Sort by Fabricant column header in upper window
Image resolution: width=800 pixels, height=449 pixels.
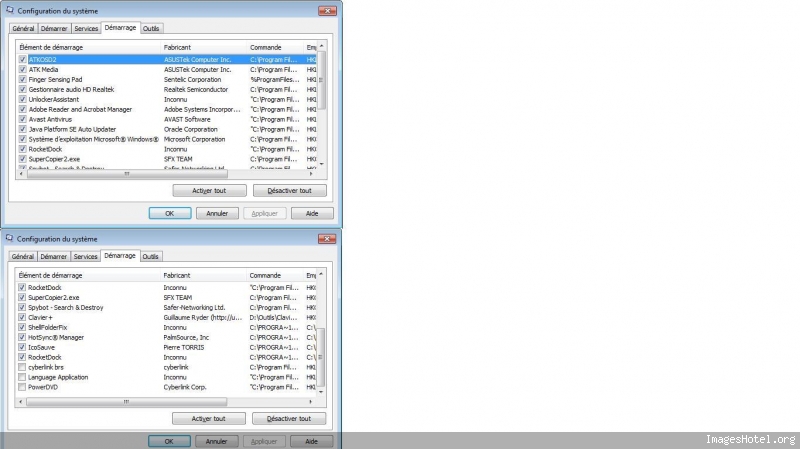tap(204, 47)
